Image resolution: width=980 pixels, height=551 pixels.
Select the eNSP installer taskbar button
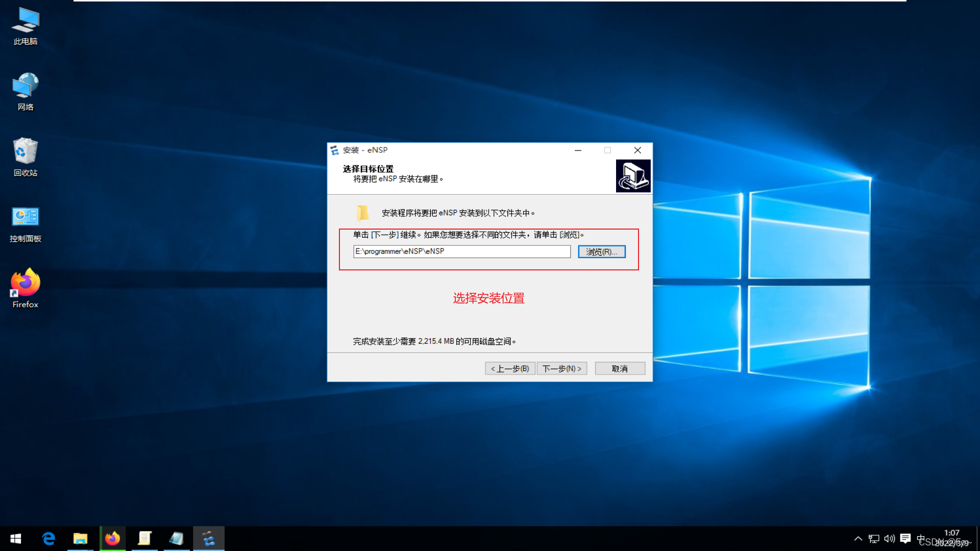tap(209, 539)
